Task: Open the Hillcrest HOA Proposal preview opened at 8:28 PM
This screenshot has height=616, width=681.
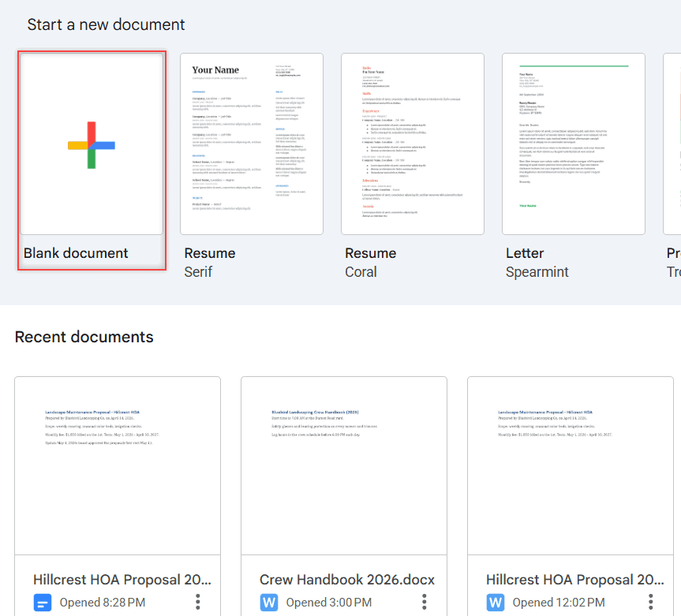Action: (118, 466)
